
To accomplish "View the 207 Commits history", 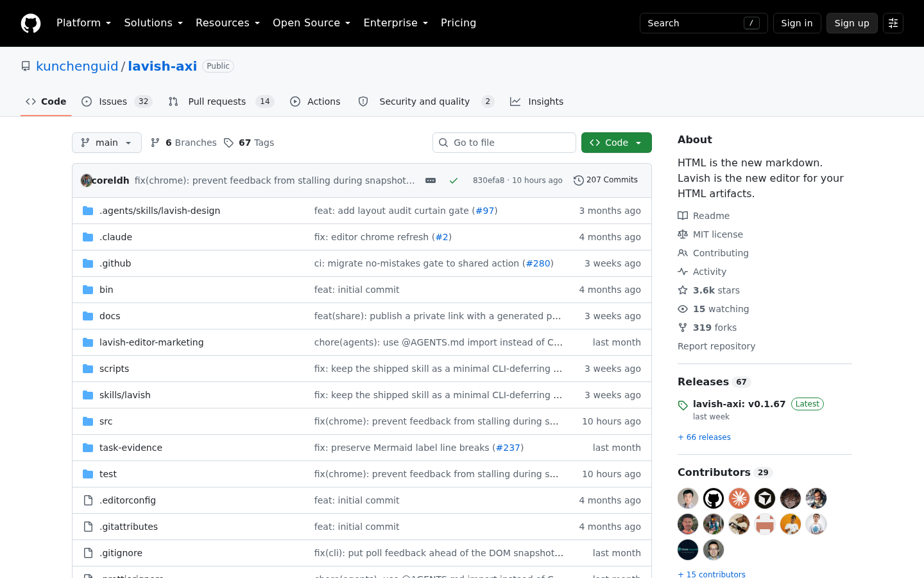I will click(606, 180).
